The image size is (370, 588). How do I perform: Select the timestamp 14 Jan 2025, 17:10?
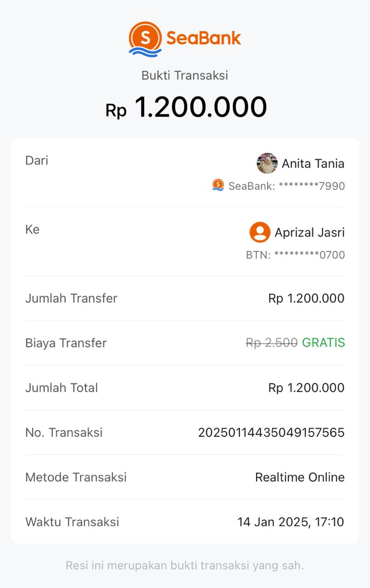[290, 522]
